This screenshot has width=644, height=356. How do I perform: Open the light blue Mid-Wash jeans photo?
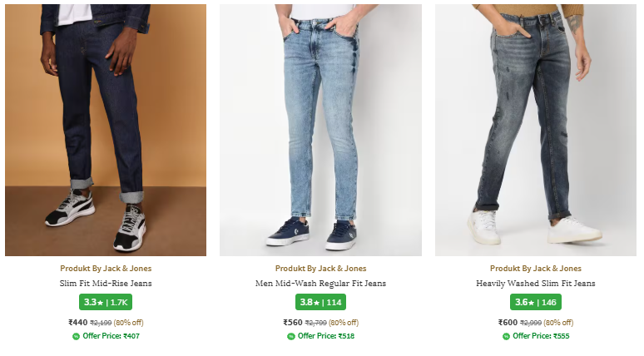[320, 130]
